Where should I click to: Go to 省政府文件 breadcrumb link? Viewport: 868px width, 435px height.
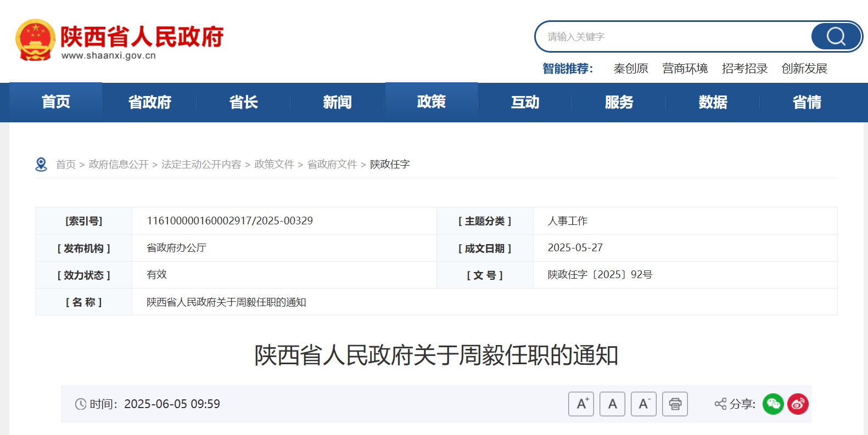pyautogui.click(x=332, y=165)
